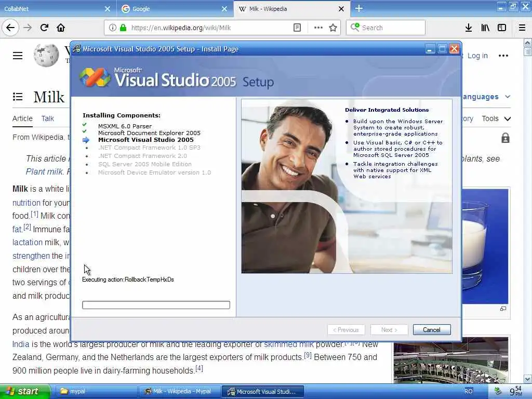Open the Windows start menu

(24, 391)
